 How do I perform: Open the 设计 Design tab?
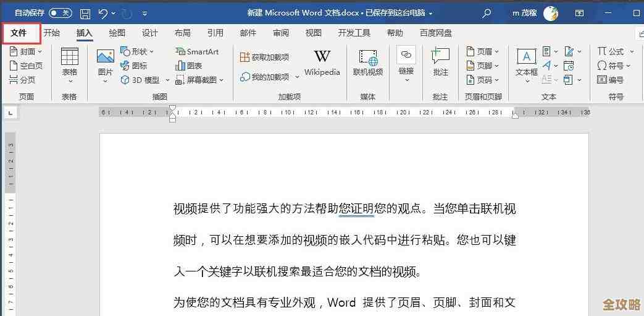[x=150, y=33]
